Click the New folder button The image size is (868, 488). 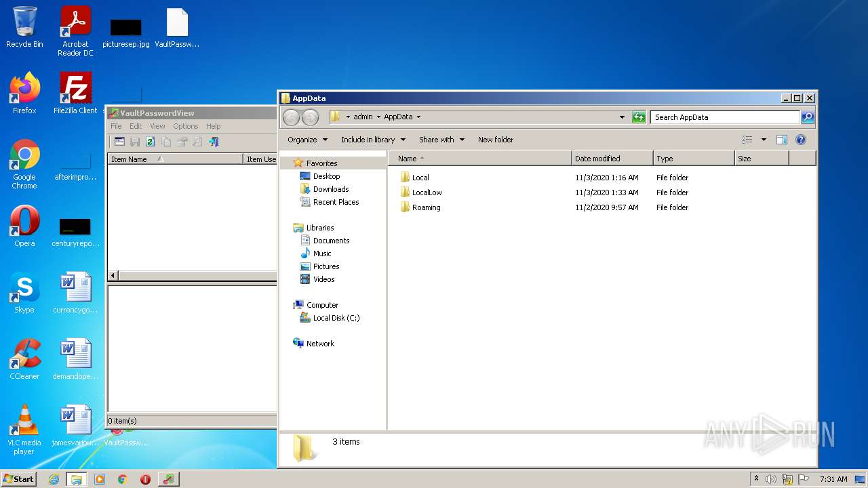tap(496, 140)
